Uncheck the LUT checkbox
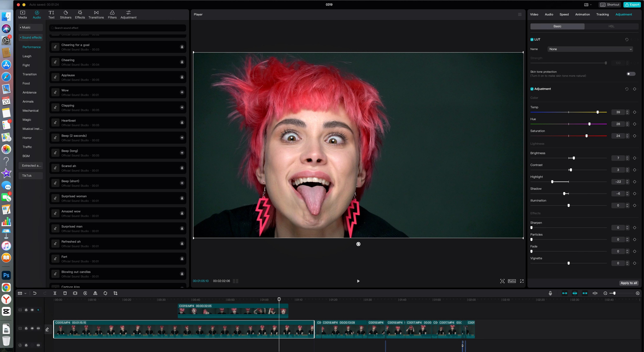The image size is (644, 352). 532,39
